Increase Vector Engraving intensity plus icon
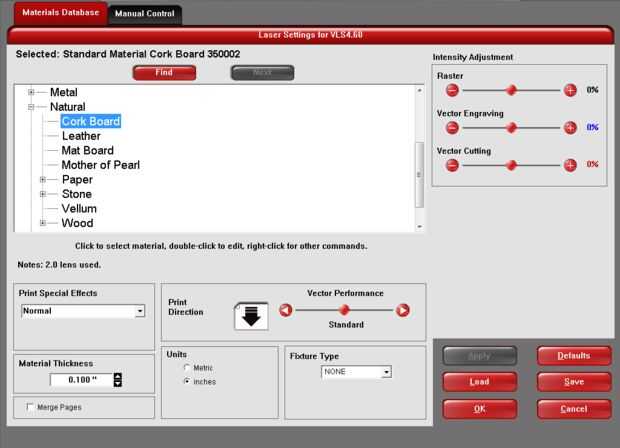This screenshot has height=448, width=620. pyautogui.click(x=570, y=128)
